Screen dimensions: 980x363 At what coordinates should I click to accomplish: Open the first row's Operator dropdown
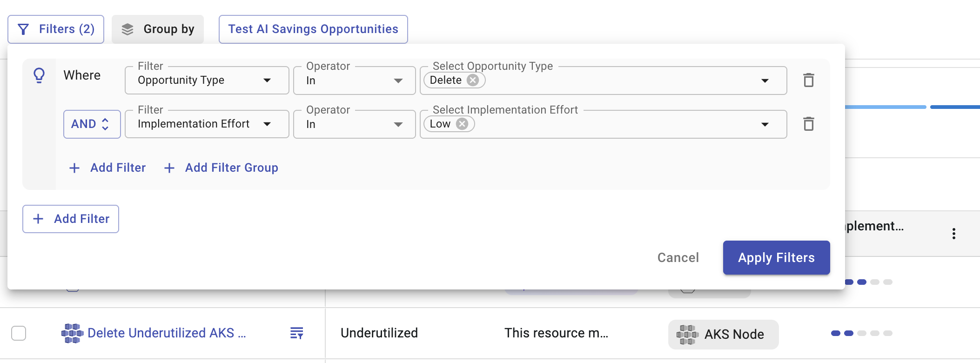(x=354, y=81)
